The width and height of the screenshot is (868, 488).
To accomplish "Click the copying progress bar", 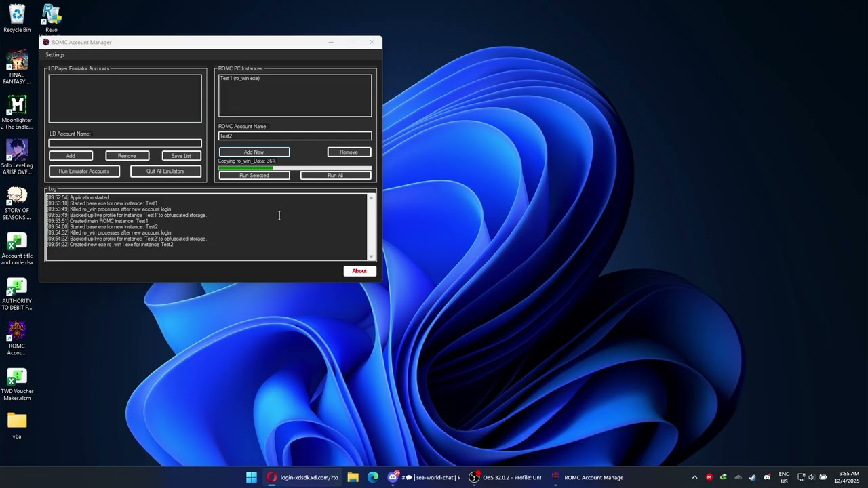I will [x=295, y=167].
